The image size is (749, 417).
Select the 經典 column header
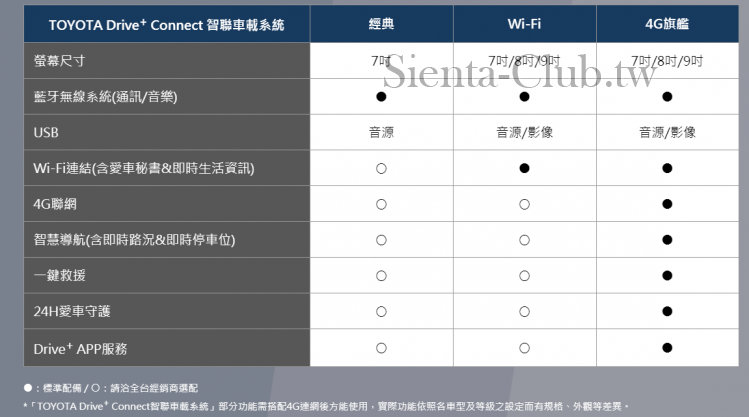(381, 24)
